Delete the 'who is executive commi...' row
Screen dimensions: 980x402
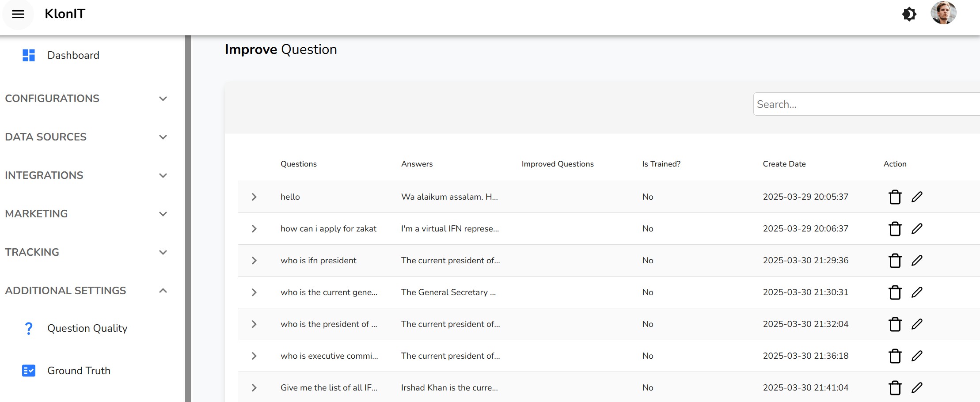pos(895,356)
